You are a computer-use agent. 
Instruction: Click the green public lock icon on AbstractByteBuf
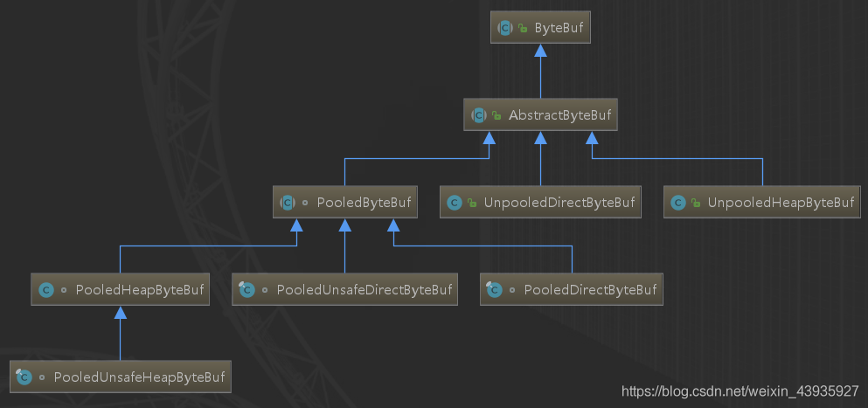click(496, 114)
